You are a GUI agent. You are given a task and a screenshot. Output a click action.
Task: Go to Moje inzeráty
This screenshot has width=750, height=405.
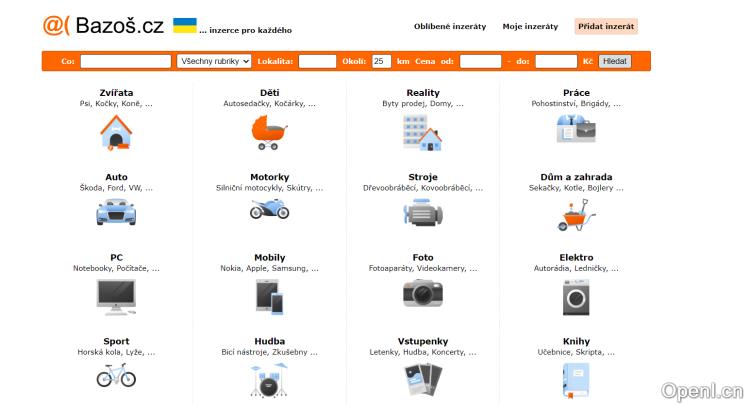[530, 27]
